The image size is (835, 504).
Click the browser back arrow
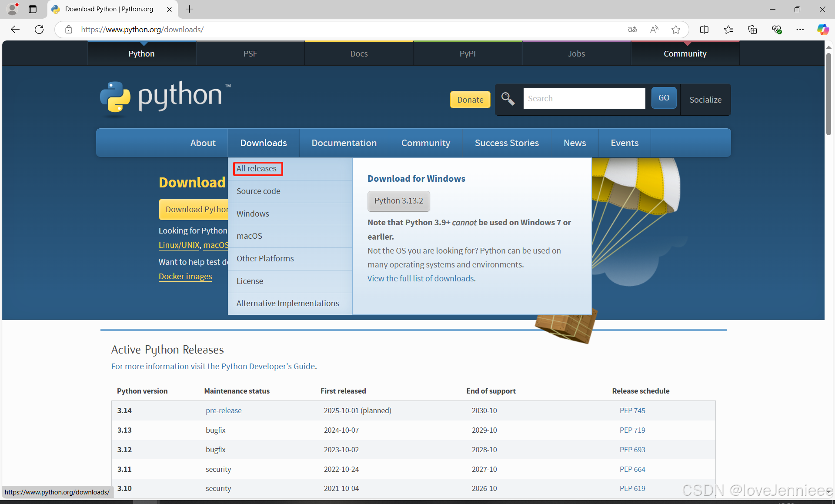click(x=15, y=30)
